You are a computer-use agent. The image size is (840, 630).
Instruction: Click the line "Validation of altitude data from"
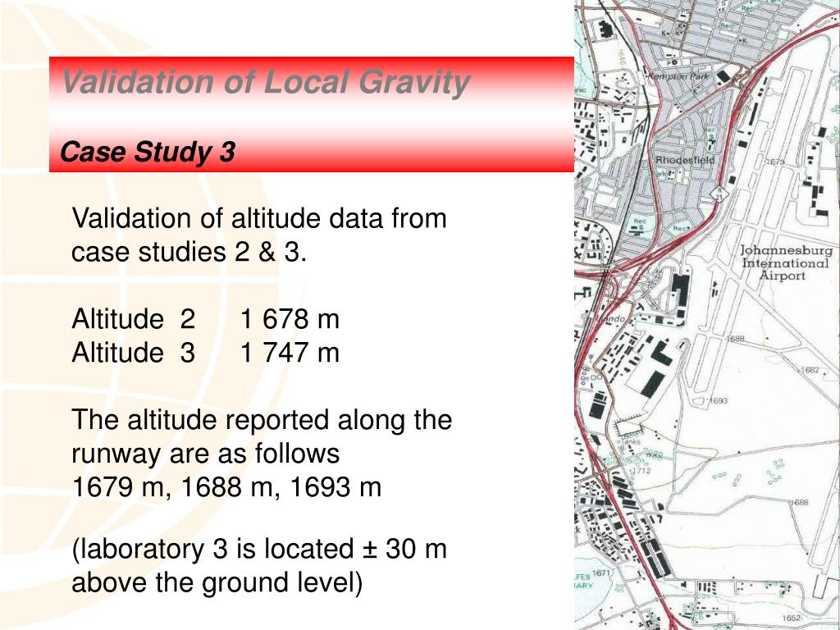(259, 218)
